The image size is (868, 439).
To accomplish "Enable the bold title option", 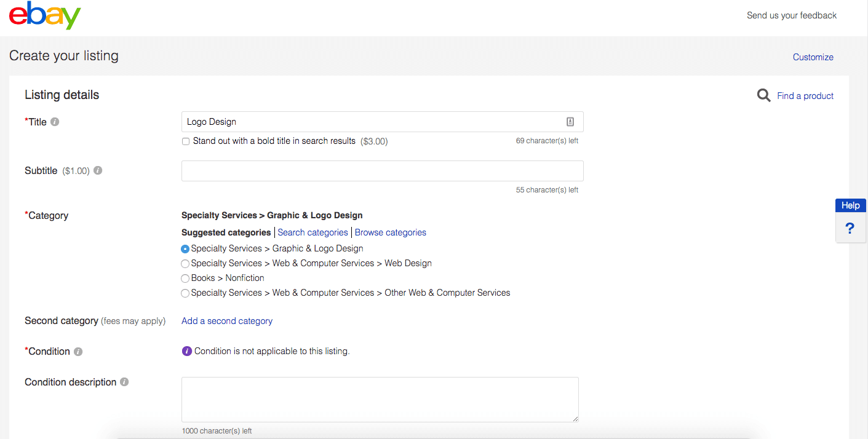I will pyautogui.click(x=185, y=141).
